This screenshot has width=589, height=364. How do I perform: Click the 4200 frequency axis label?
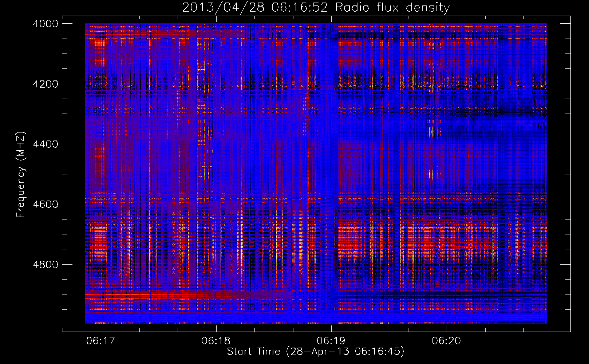[46, 84]
